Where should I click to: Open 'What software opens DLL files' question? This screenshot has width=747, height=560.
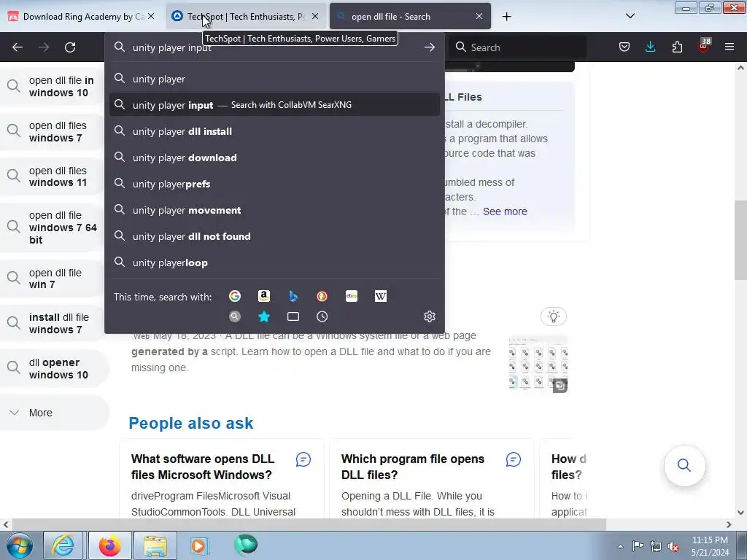click(x=203, y=467)
